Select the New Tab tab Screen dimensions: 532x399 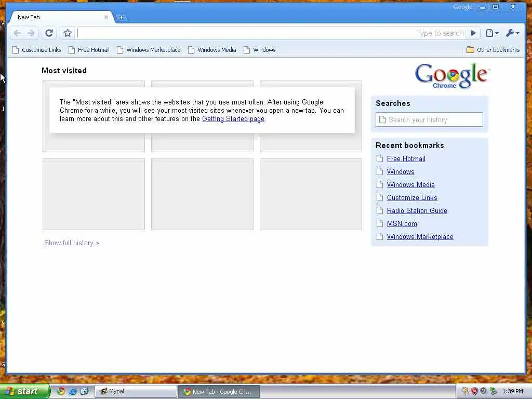(61, 17)
